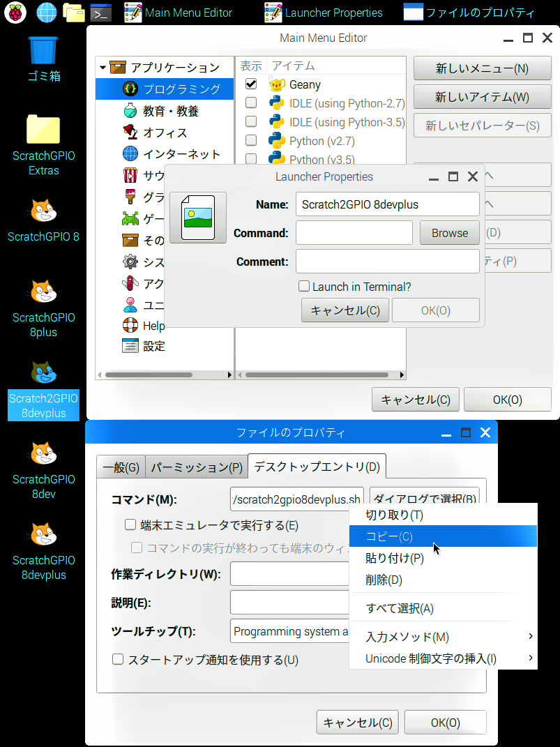Select the 設定 category in menu tree

click(144, 346)
